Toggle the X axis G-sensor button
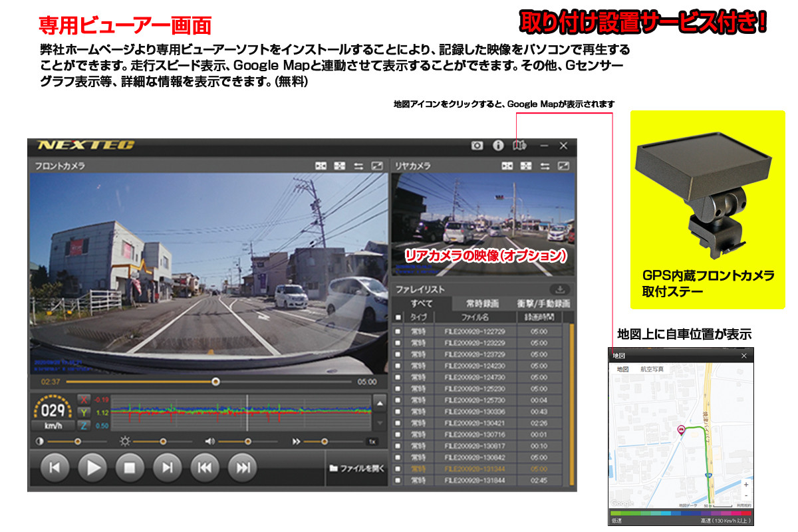This screenshot has width=798, height=532. 84,400
